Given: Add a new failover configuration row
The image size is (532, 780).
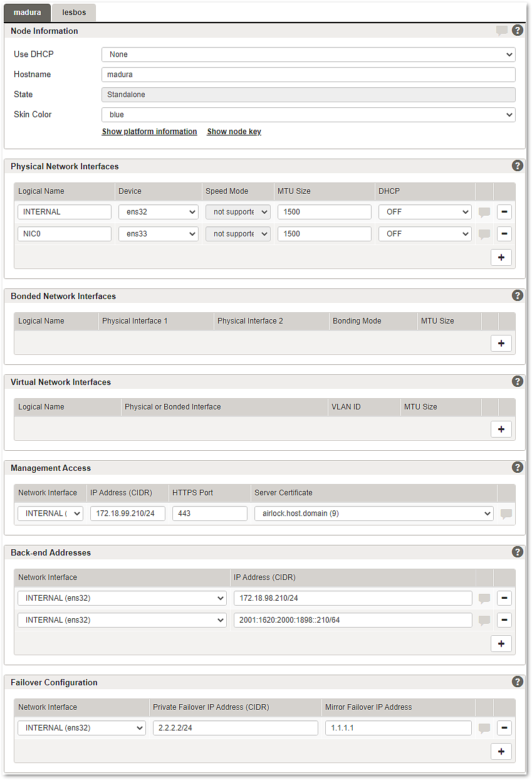Looking at the screenshot, I should (x=501, y=752).
